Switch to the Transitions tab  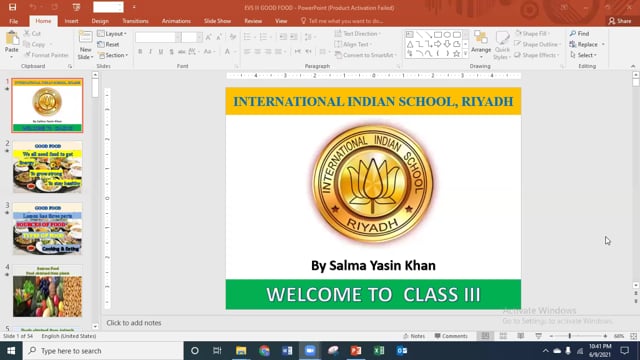135,21
